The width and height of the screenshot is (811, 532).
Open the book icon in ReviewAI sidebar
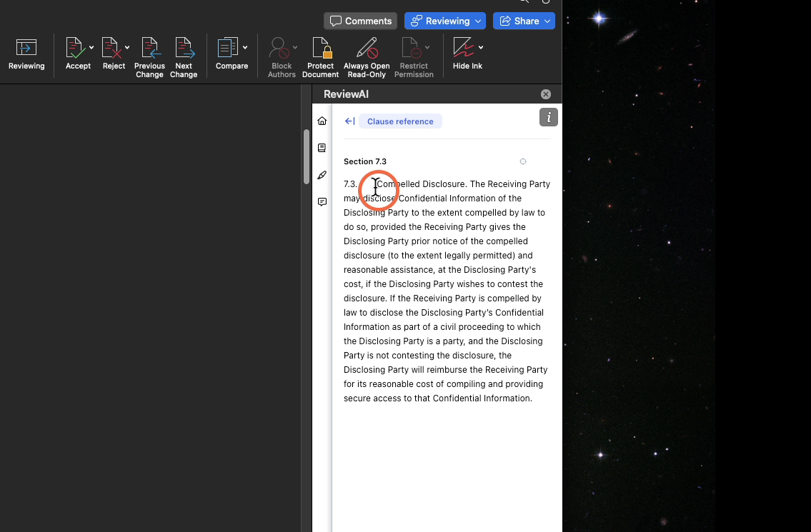[322, 148]
